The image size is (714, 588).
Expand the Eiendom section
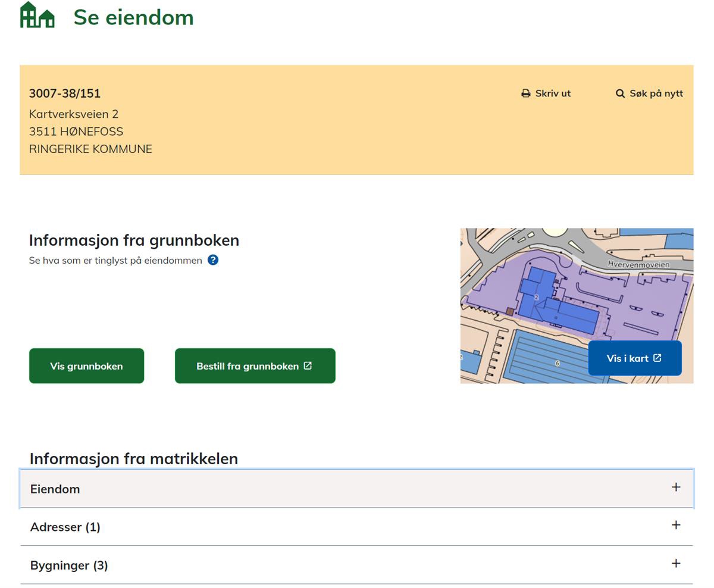pyautogui.click(x=55, y=489)
